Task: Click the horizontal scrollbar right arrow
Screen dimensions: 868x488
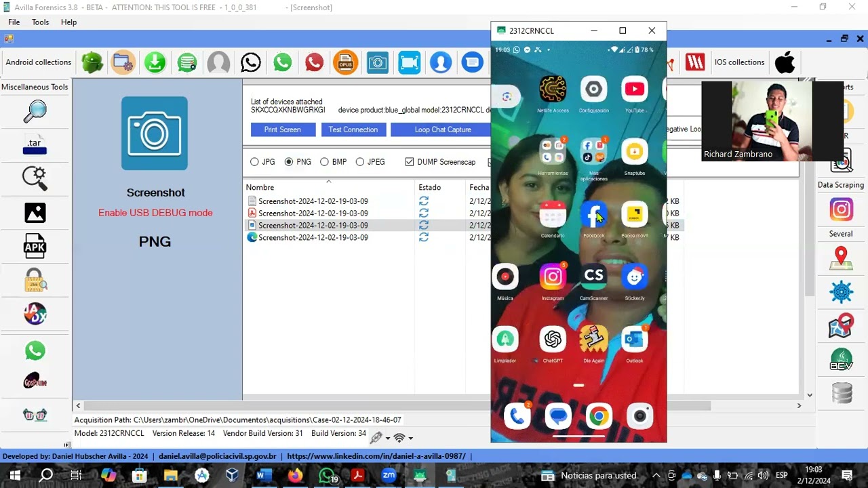Action: 799,405
